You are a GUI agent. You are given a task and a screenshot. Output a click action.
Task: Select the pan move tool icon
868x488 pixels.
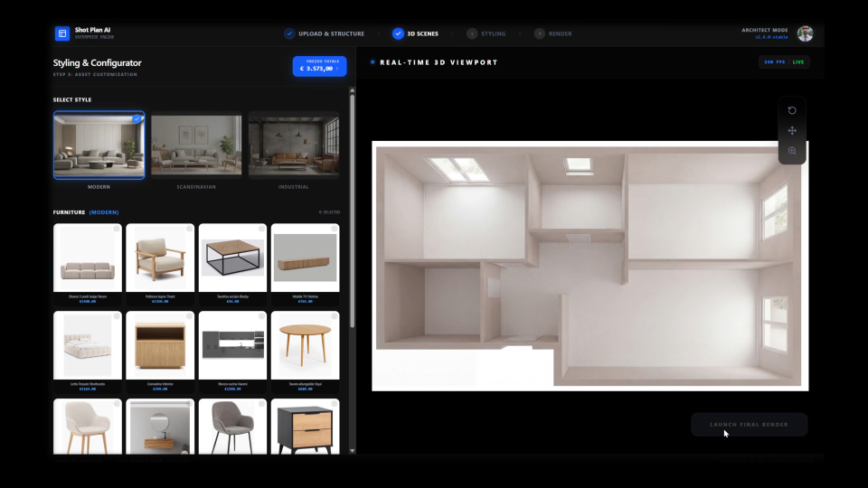tap(792, 131)
